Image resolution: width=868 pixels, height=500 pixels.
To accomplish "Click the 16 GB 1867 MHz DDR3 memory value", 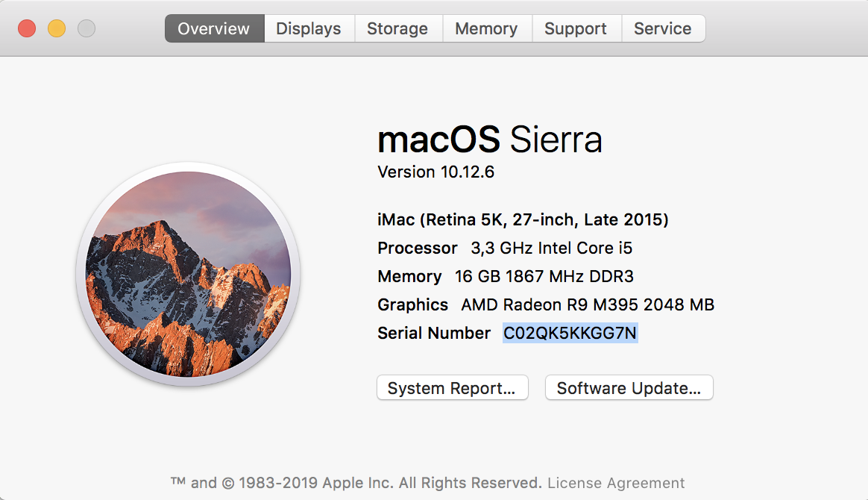I will coord(544,276).
